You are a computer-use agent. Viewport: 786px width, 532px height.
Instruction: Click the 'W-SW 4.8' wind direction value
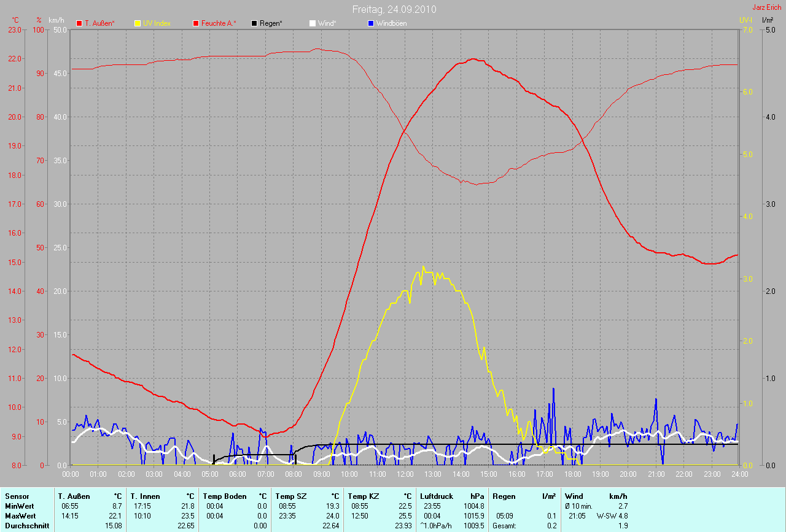pyautogui.click(x=612, y=516)
